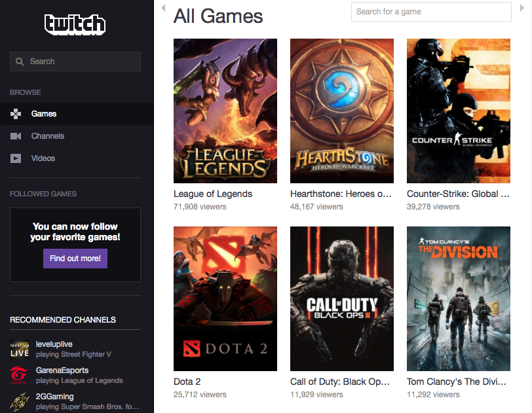Collapse the left sidebar arrow
This screenshot has width=532, height=413.
click(x=163, y=8)
